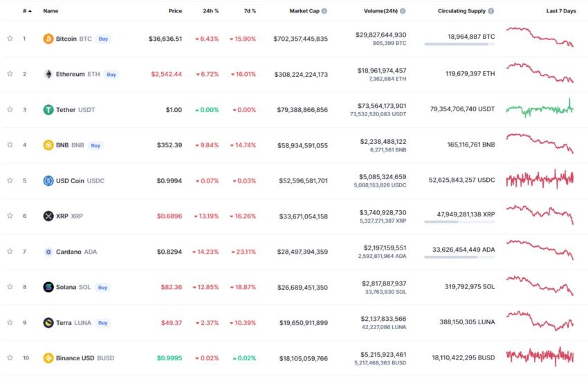Image resolution: width=588 pixels, height=381 pixels.
Task: Open Circulating Supply info icon
Action: point(491,11)
